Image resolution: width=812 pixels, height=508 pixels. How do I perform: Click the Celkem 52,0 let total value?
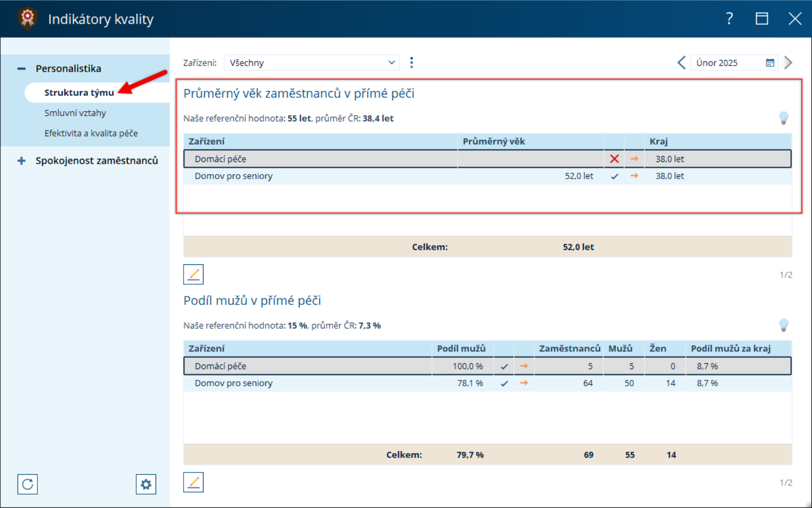[x=578, y=247]
